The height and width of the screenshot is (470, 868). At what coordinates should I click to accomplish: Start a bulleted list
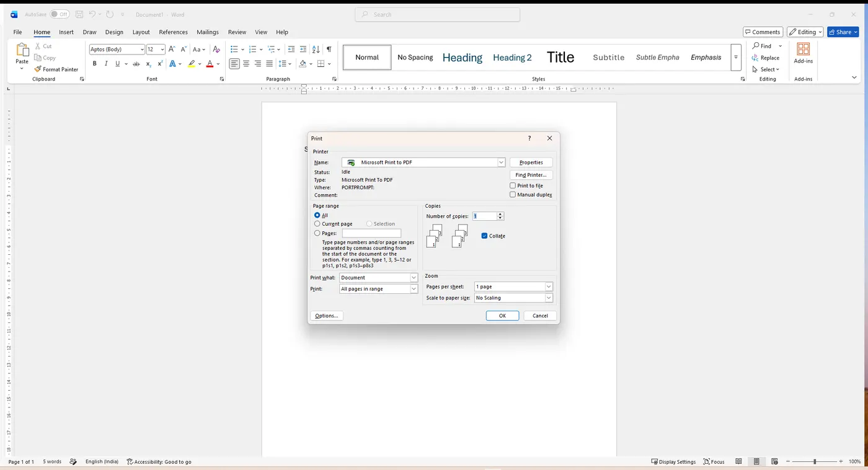click(234, 49)
